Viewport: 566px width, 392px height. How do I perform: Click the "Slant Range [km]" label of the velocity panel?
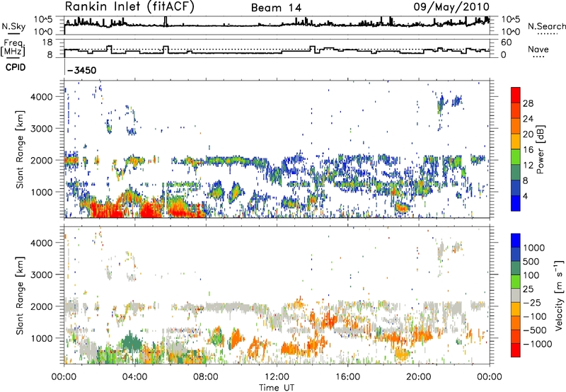[20, 295]
